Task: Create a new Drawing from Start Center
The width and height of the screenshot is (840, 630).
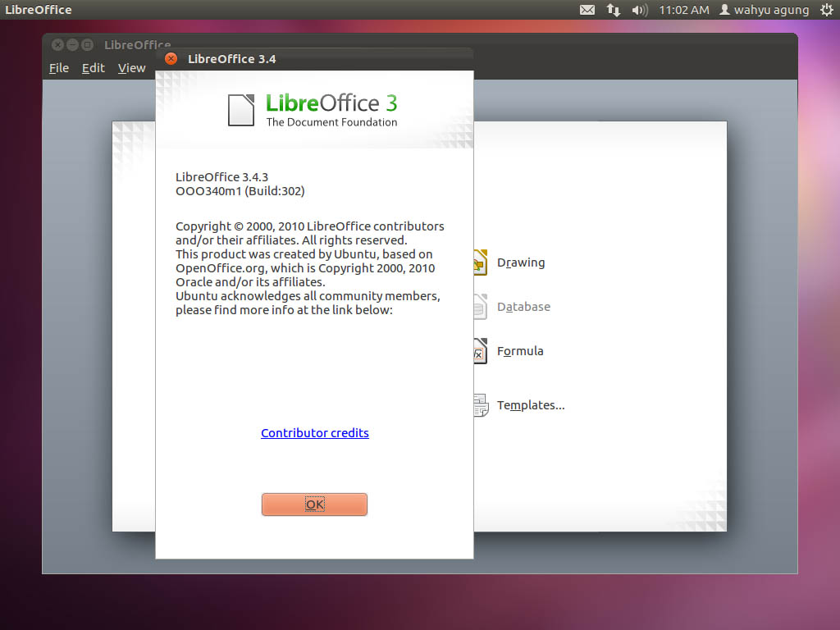Action: pos(521,262)
